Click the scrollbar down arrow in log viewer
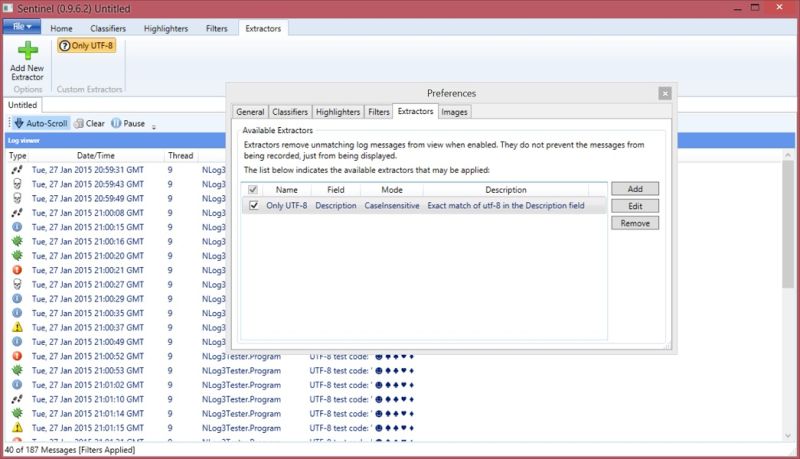 788,436
